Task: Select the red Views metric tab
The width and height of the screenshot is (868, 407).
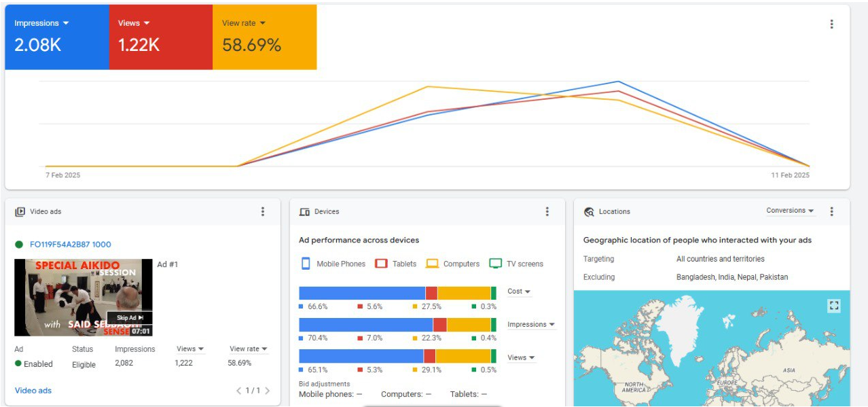Action: 160,37
